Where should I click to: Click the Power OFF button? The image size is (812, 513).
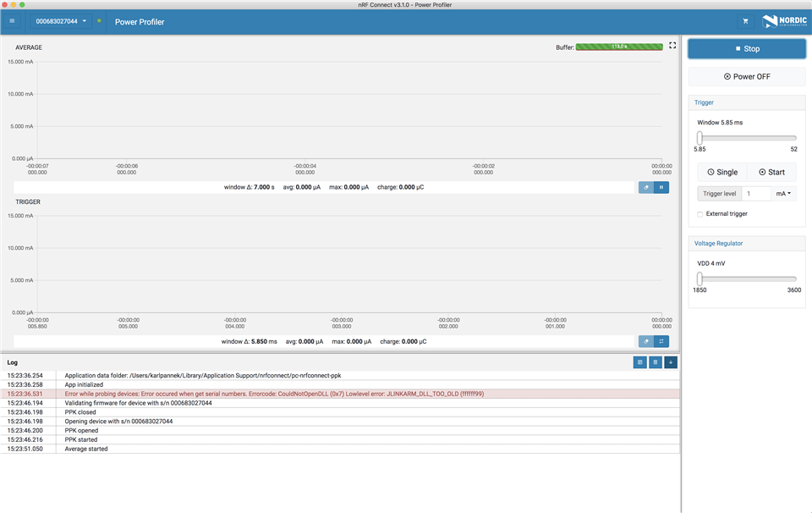[x=747, y=77]
